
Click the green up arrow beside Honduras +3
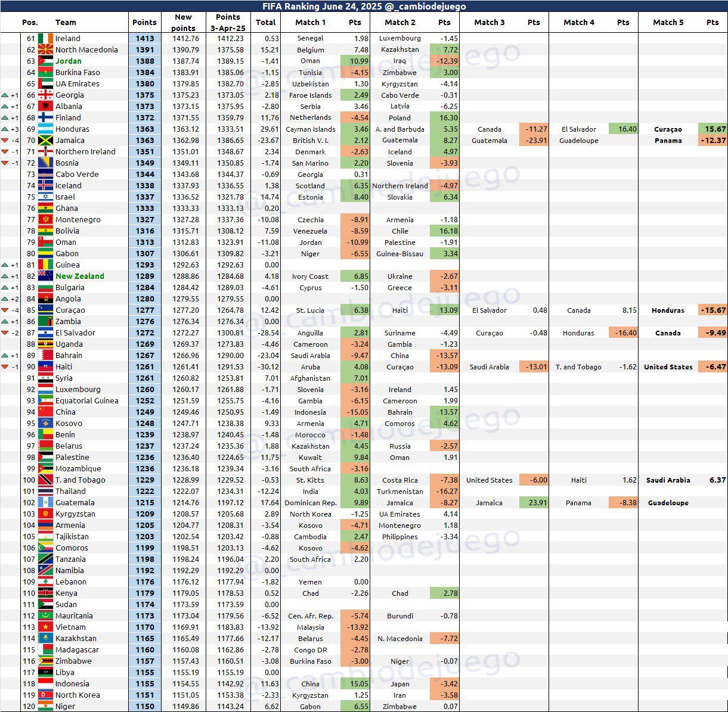tap(5, 129)
